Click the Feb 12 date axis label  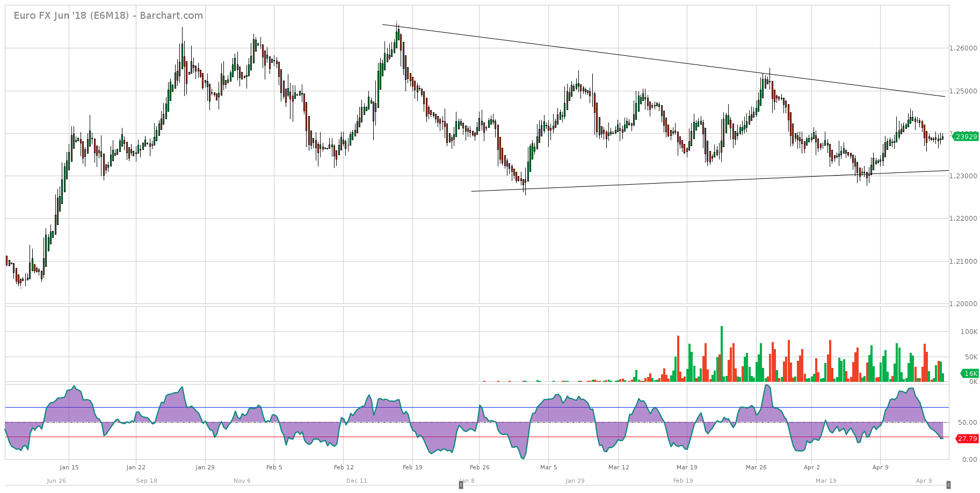(344, 467)
